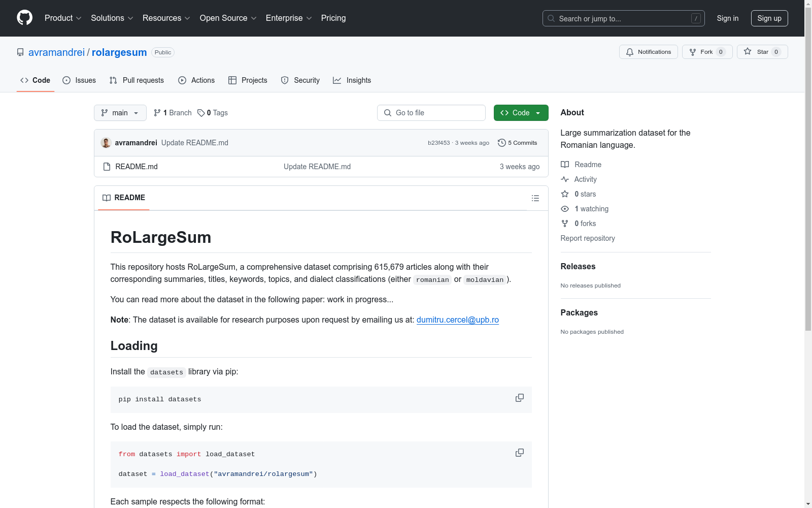
Task: Open the GitHub homepage logo
Action: click(24, 18)
